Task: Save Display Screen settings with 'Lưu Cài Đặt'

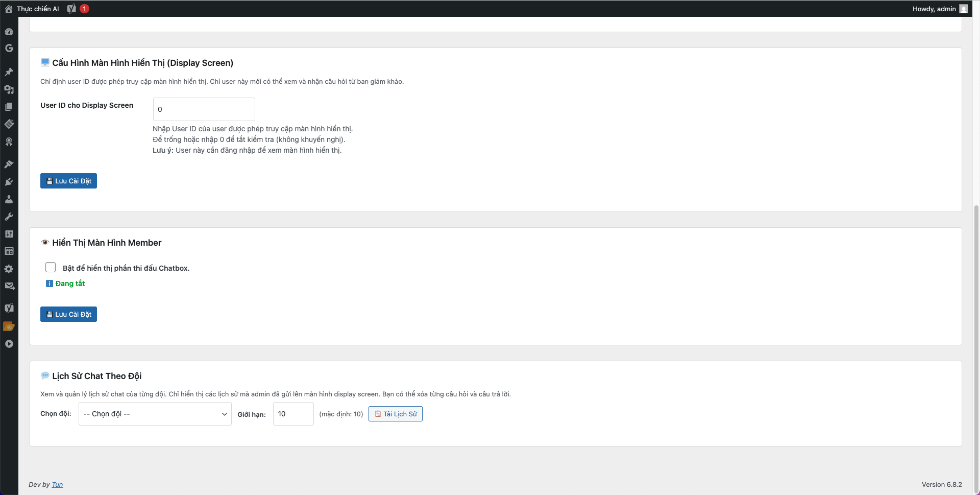Action: pos(68,181)
